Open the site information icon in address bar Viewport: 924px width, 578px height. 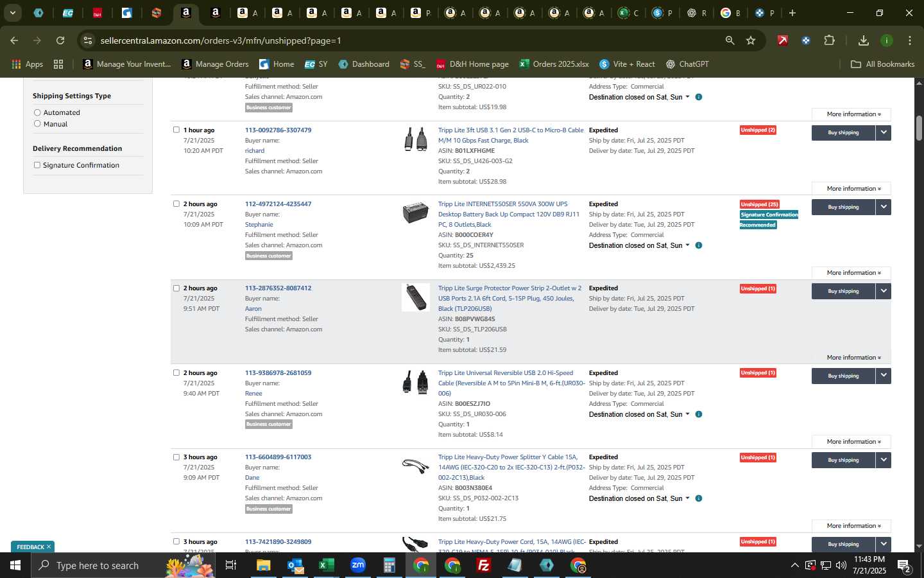(x=88, y=40)
